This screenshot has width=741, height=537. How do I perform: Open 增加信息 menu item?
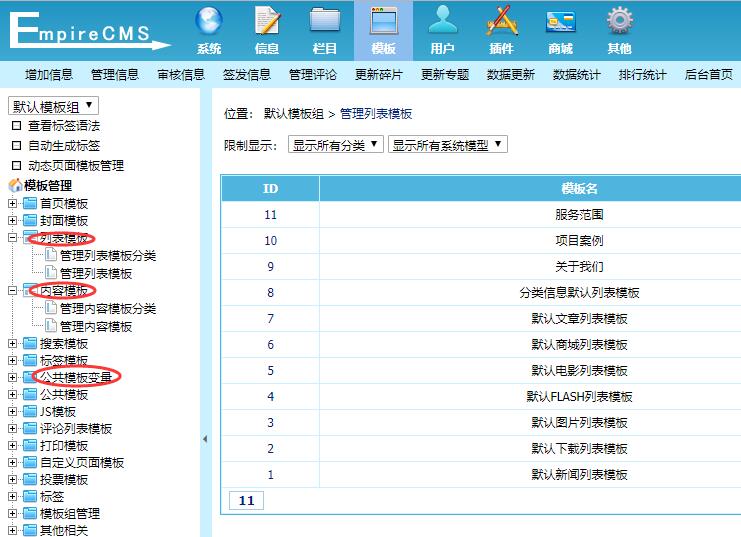(49, 75)
